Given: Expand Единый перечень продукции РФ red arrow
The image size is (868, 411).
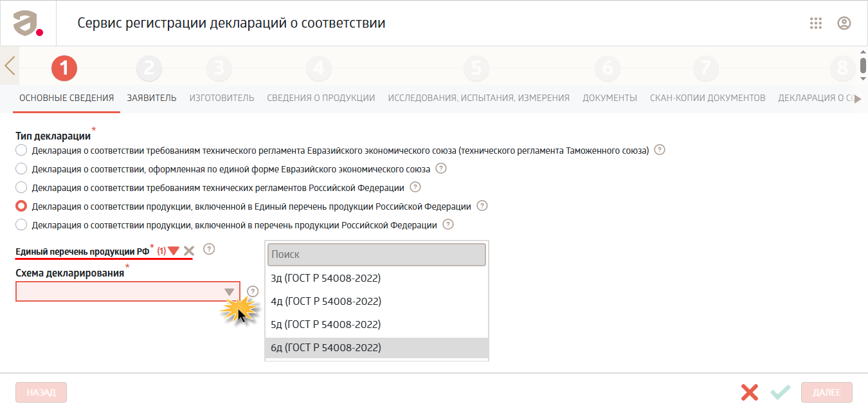Looking at the screenshot, I should (x=174, y=251).
